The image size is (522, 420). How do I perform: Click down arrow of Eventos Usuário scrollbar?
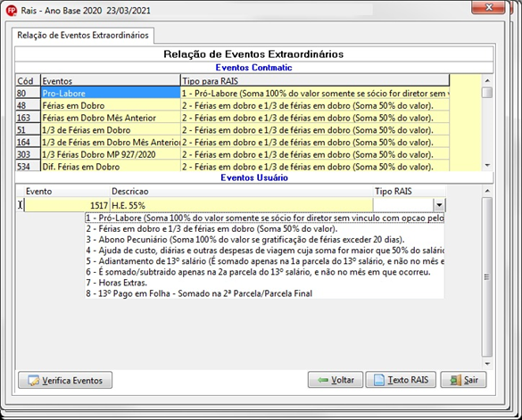pos(487,364)
